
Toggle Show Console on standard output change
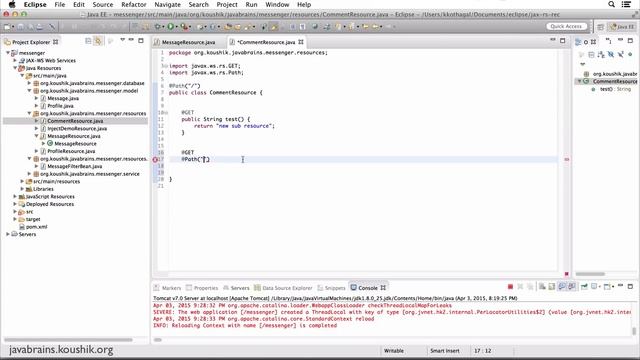562,287
